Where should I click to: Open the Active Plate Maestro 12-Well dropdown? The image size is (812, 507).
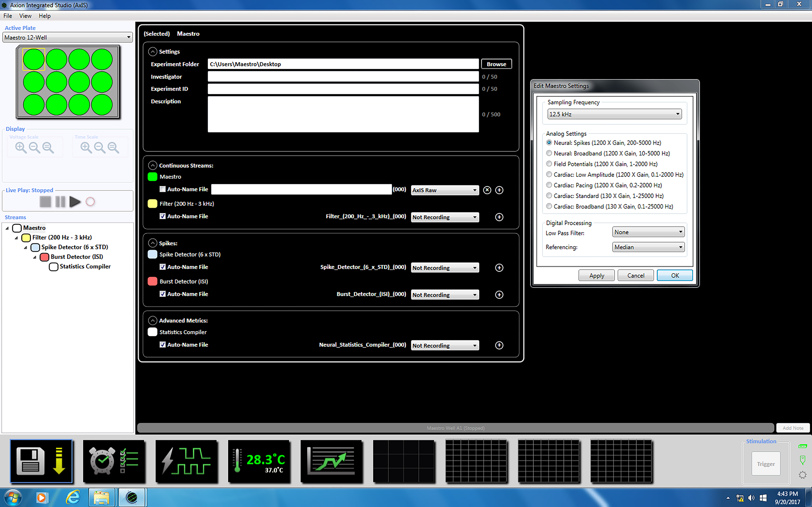pos(67,37)
